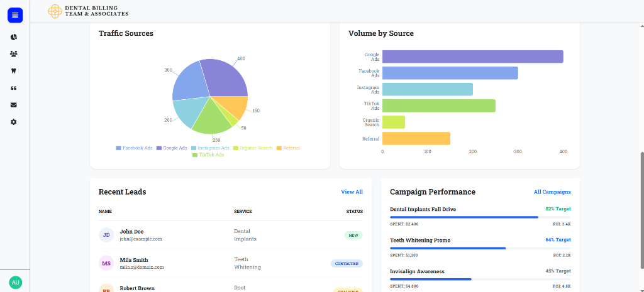Click the Campaign Performance heading
644x292 pixels.
coord(433,192)
